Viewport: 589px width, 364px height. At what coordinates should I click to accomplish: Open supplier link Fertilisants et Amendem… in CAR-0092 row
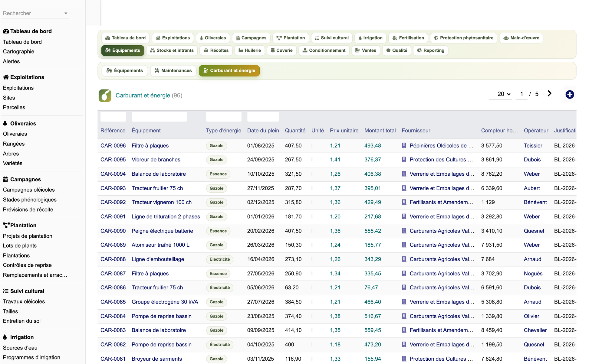[441, 202]
